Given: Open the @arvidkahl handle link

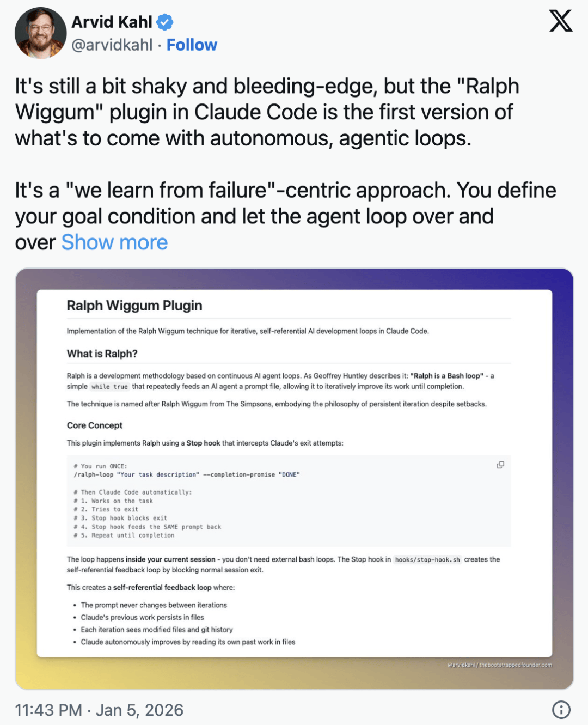Looking at the screenshot, I should coord(112,45).
